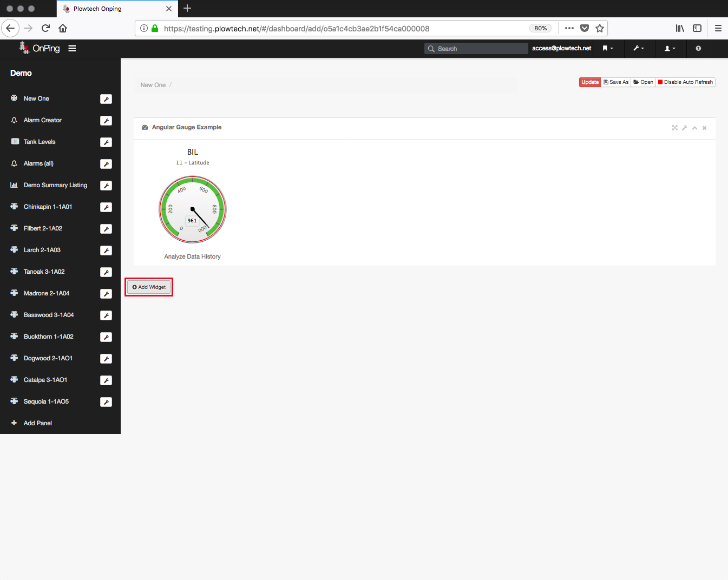The image size is (728, 580).
Task: Edit the Alarm Creator panel wrench icon
Action: click(x=106, y=121)
